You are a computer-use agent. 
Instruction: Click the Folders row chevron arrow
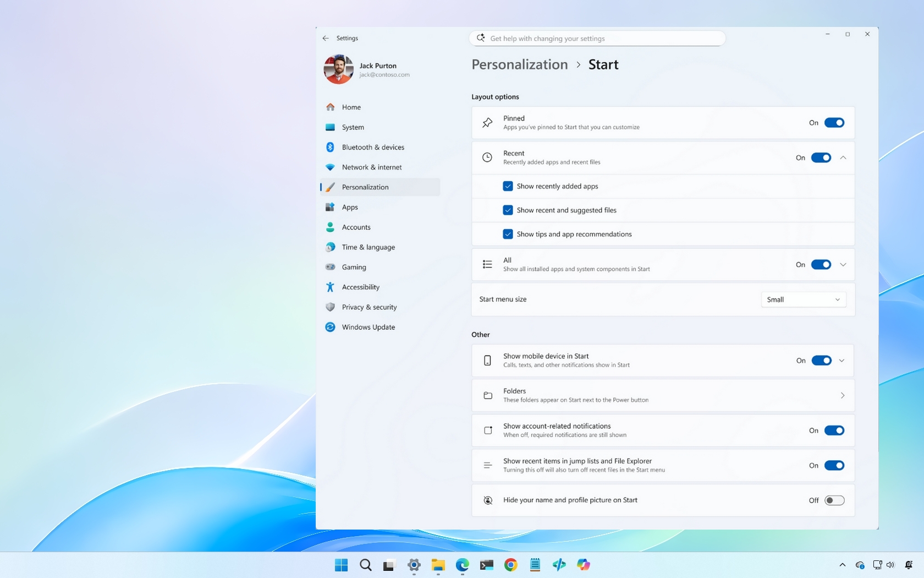click(x=843, y=395)
